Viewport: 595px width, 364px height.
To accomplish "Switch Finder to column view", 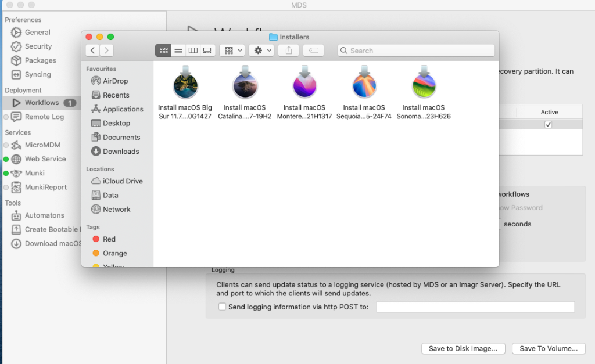I will (193, 51).
